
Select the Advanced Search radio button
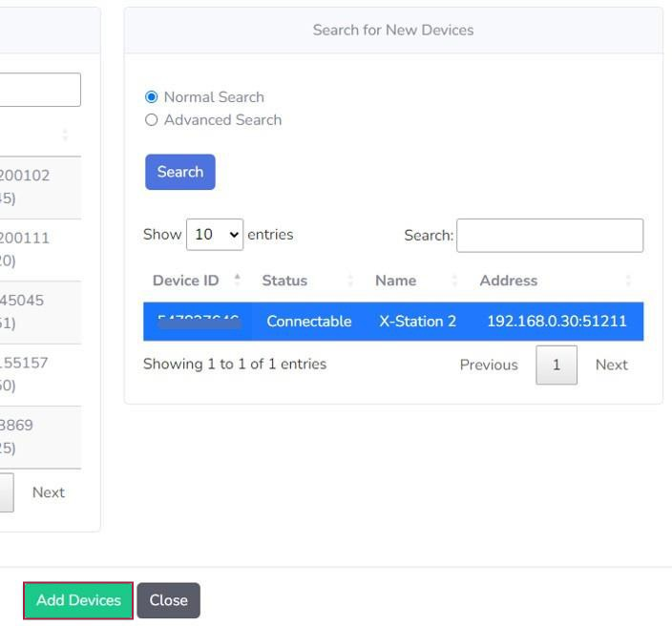151,120
